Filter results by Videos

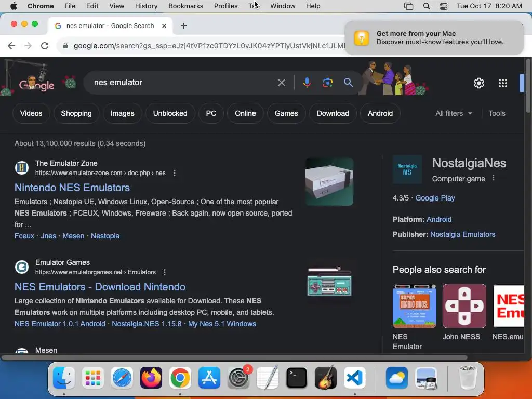point(31,113)
